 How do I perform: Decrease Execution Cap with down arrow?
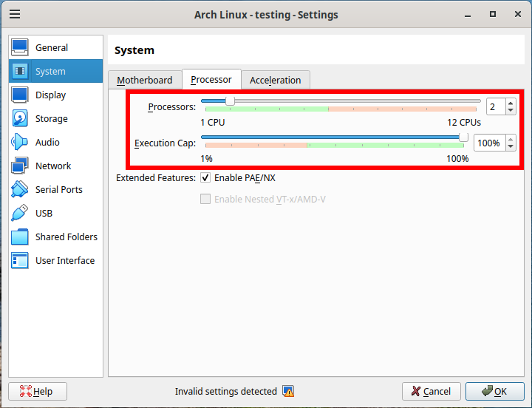[511, 146]
